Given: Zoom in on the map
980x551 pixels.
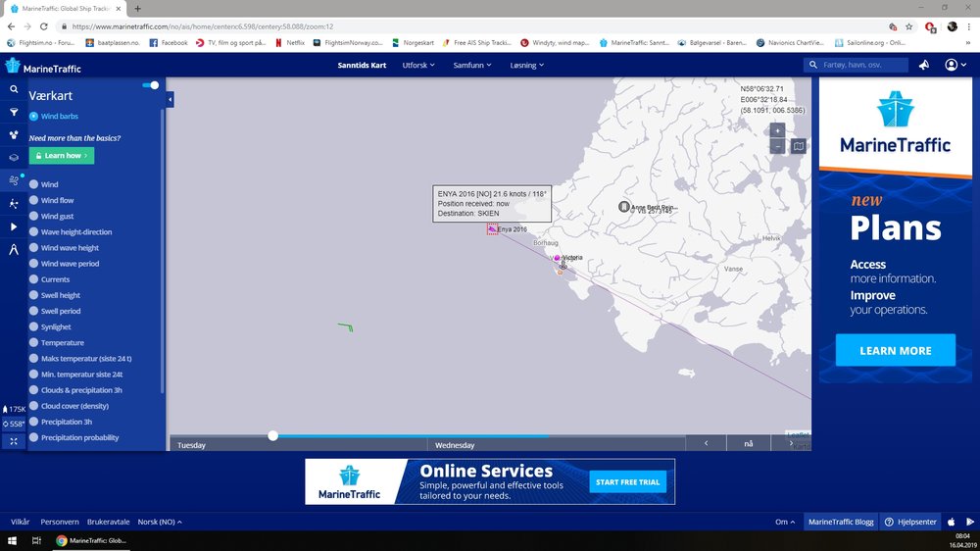Looking at the screenshot, I should pos(777,130).
